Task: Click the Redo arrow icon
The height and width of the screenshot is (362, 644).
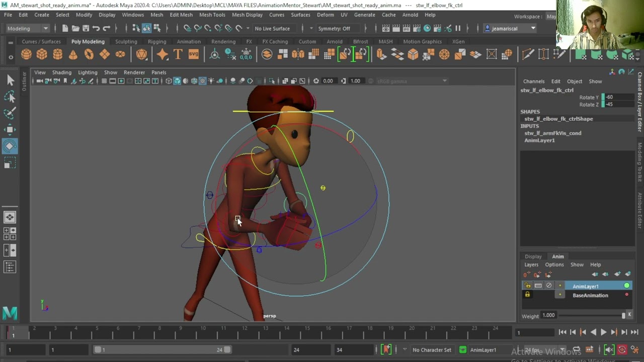Action: tap(106, 28)
